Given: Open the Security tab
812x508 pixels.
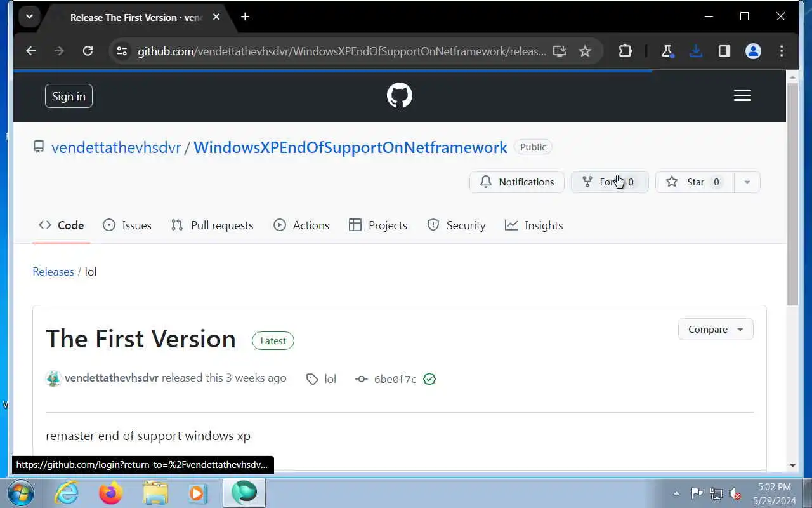Looking at the screenshot, I should (x=457, y=225).
